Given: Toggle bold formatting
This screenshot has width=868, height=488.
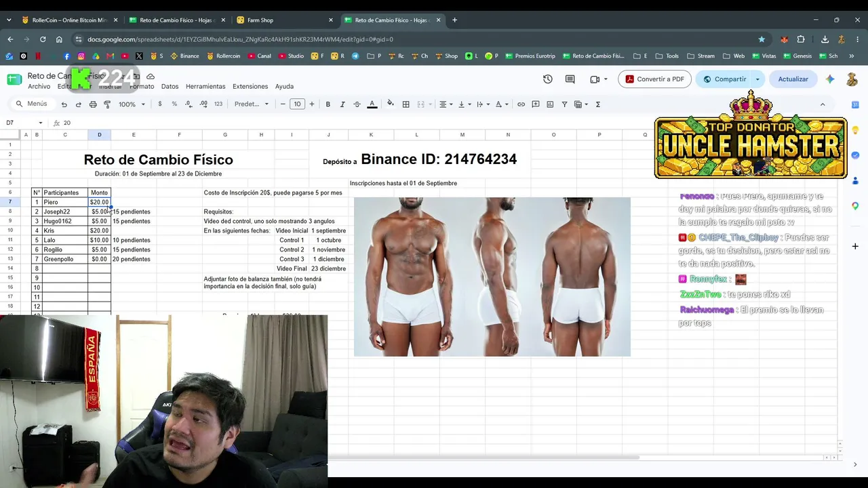Looking at the screenshot, I should coord(328,104).
